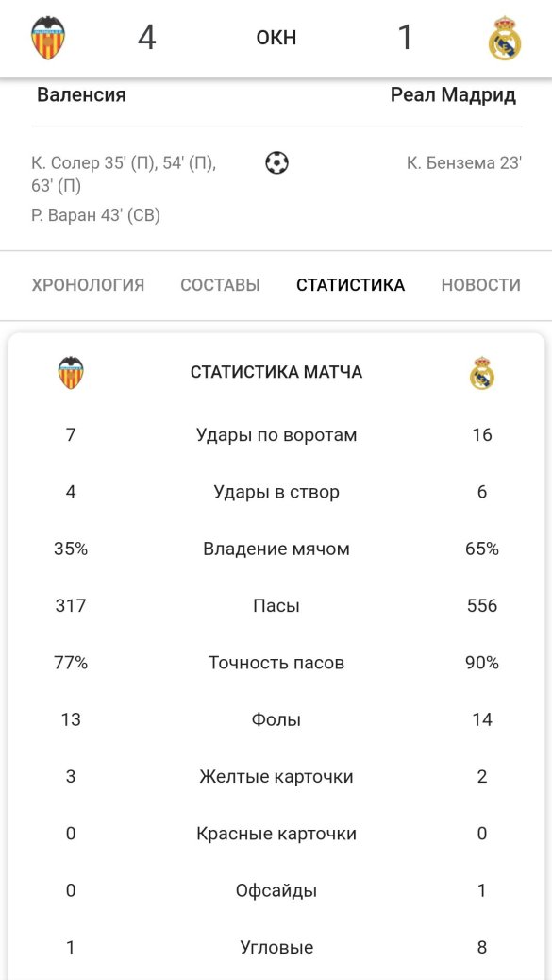
Task: Open the Хронология tab
Action: 88,285
